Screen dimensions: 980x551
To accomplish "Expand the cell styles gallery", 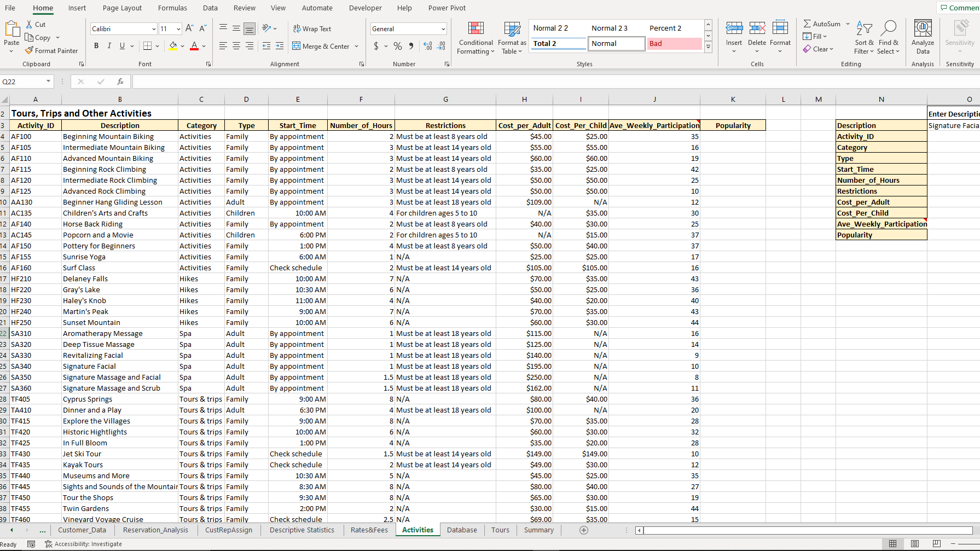I will [x=708, y=47].
